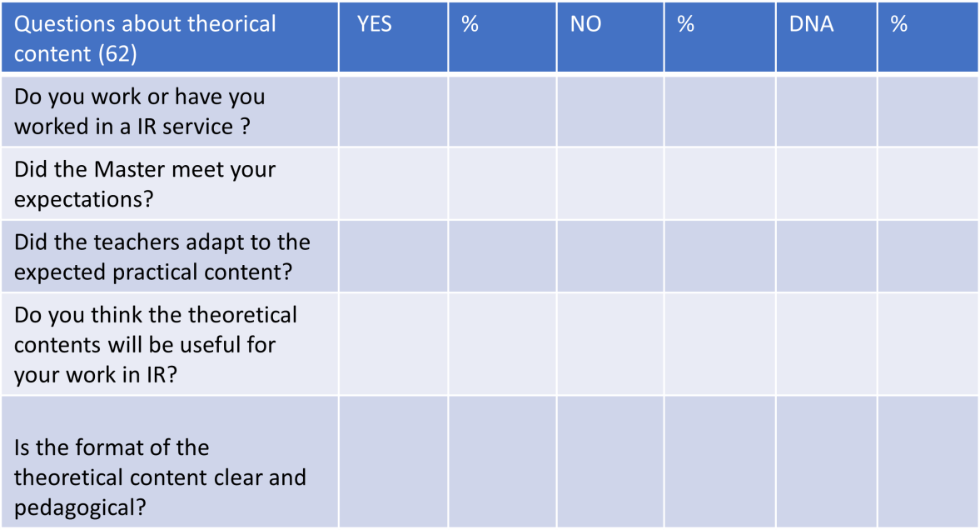The width and height of the screenshot is (980, 530).
Task: Click YES cell for useful theoretical contents row
Action: (x=393, y=344)
